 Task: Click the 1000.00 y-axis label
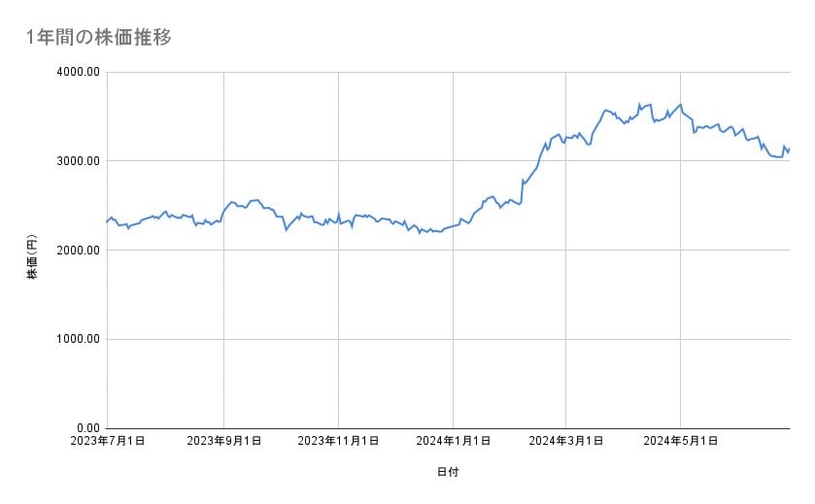pos(76,339)
